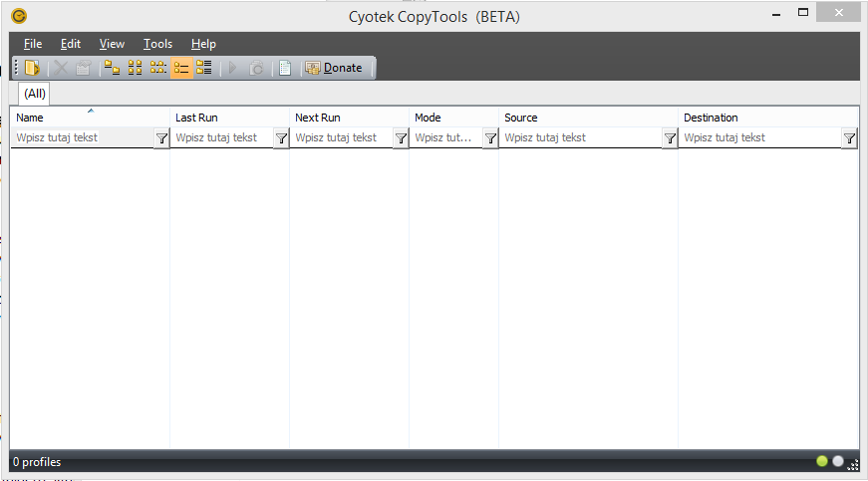Focus the Source filter text field
The image size is (868, 481).
(581, 137)
